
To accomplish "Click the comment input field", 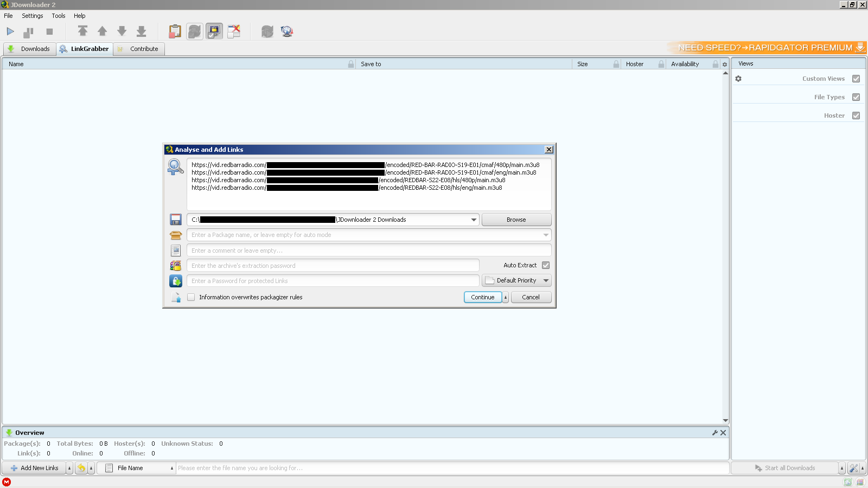I will [369, 250].
